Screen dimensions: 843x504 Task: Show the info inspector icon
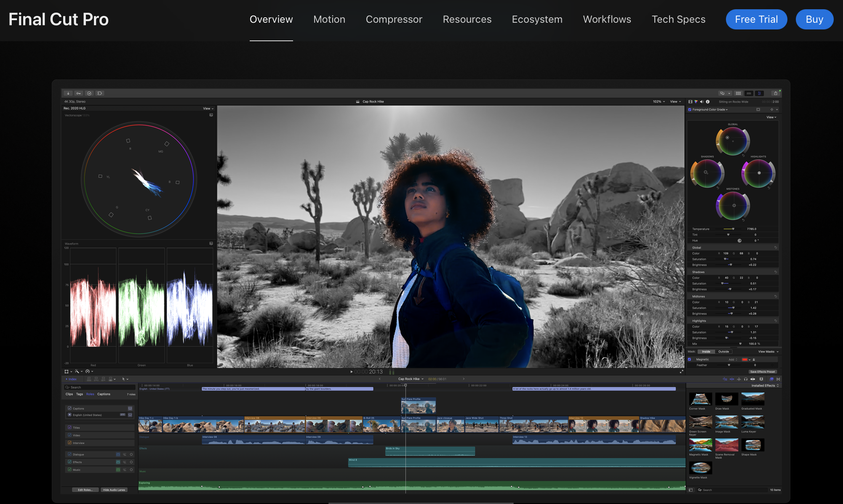click(x=708, y=102)
